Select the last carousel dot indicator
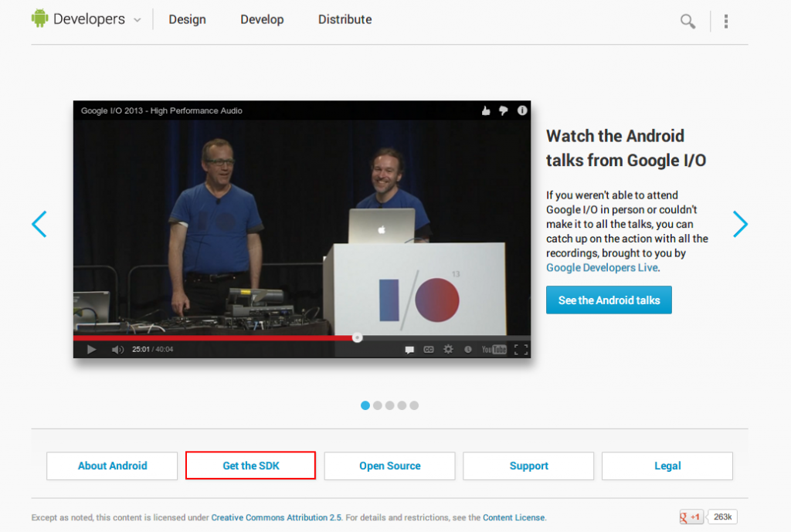This screenshot has height=532, width=791. (x=414, y=405)
